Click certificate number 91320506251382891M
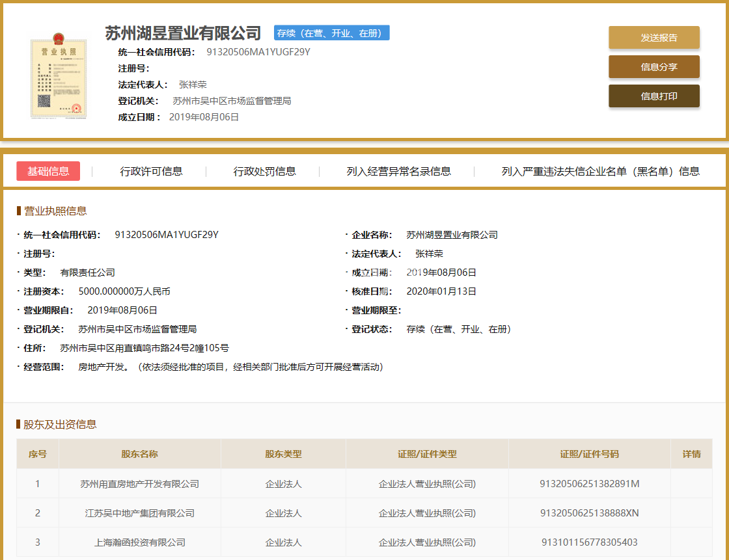Screen dimensions: 729x560 point(590,485)
